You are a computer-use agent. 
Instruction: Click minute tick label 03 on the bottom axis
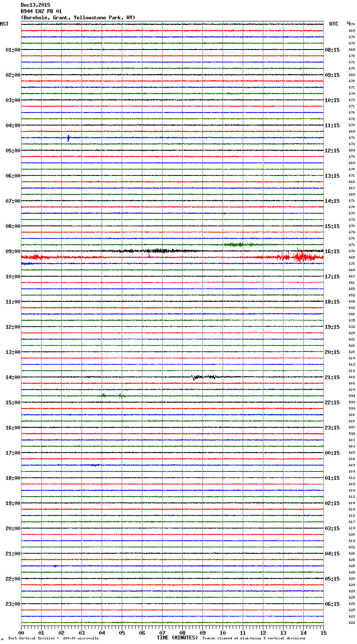pos(82,633)
